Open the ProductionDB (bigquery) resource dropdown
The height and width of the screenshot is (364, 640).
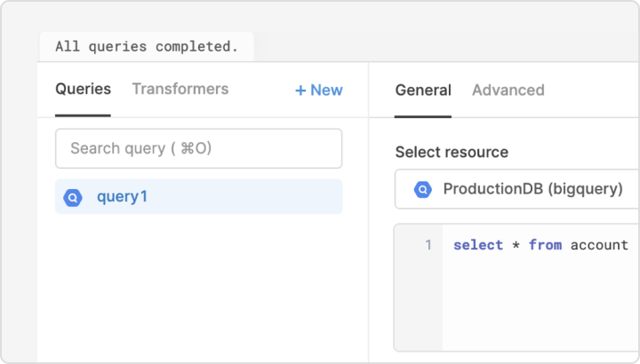pyautogui.click(x=516, y=189)
